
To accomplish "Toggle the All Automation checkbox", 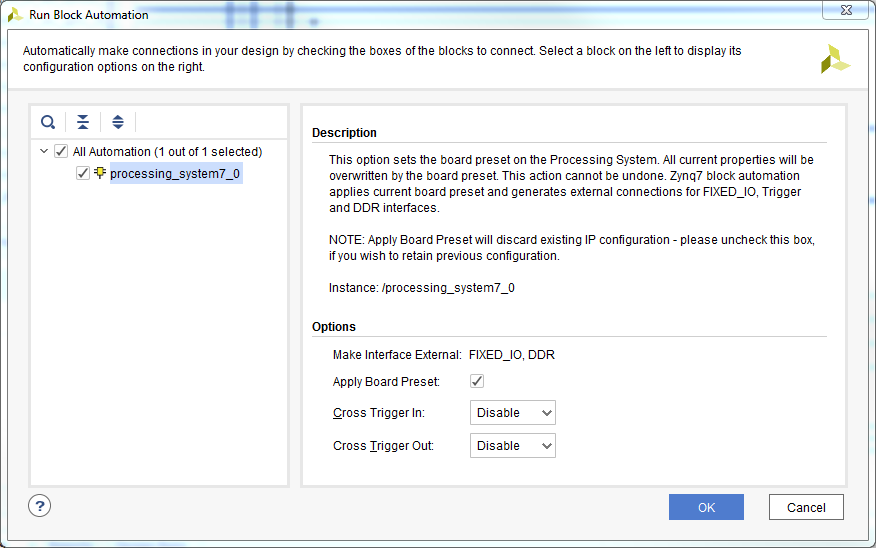I will click(61, 151).
